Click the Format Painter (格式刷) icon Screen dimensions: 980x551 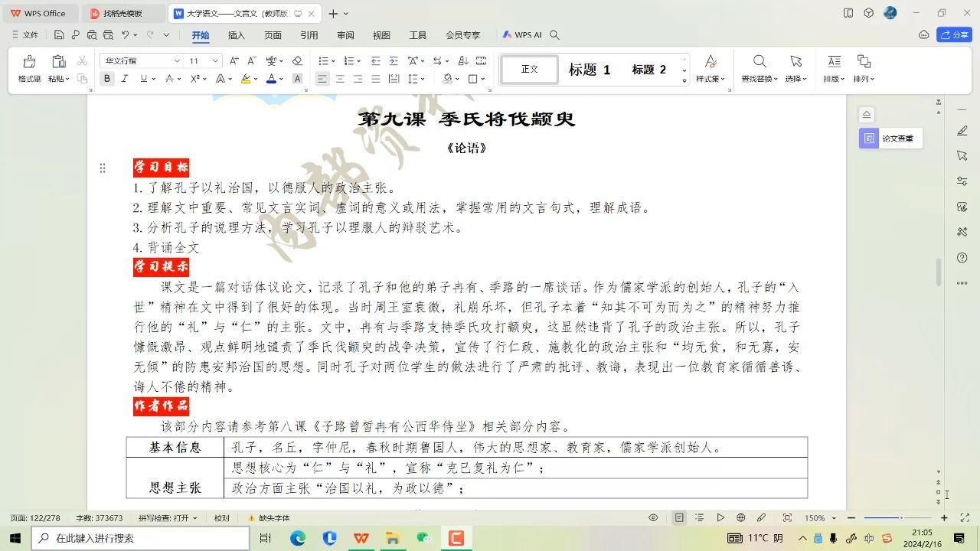point(29,62)
